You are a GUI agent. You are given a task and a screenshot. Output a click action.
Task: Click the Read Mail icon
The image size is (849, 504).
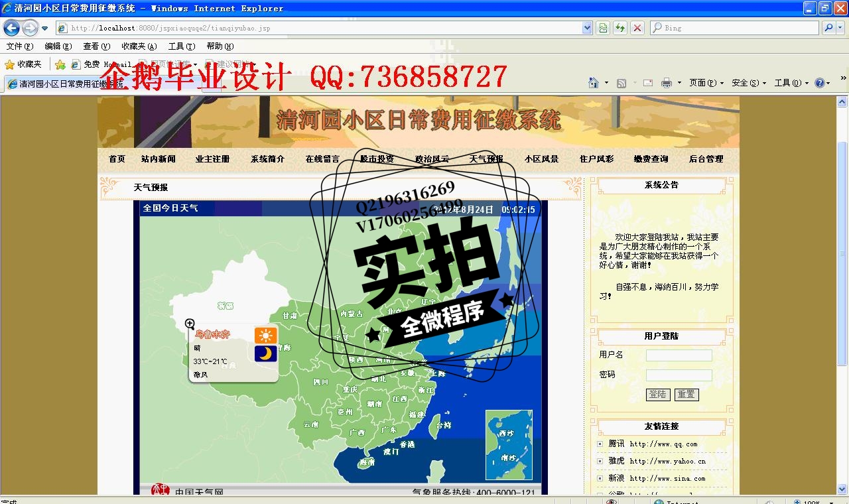click(x=647, y=83)
